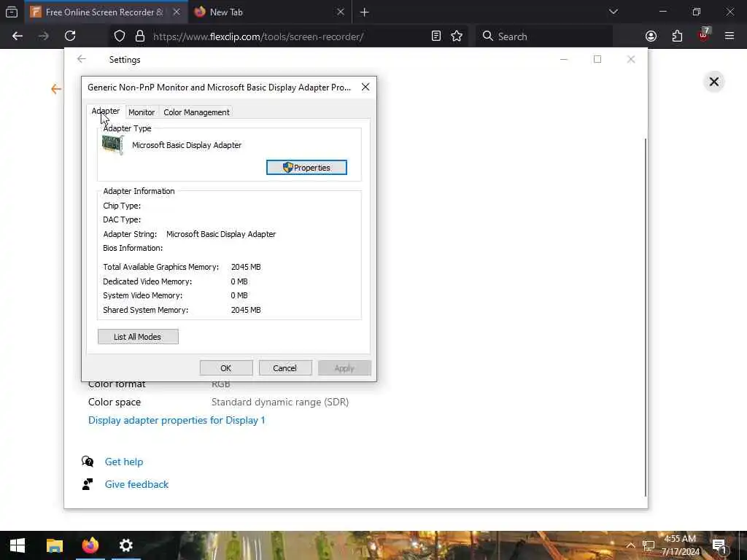This screenshot has height=560, width=747.
Task: Reload the current page
Action: coord(70,36)
